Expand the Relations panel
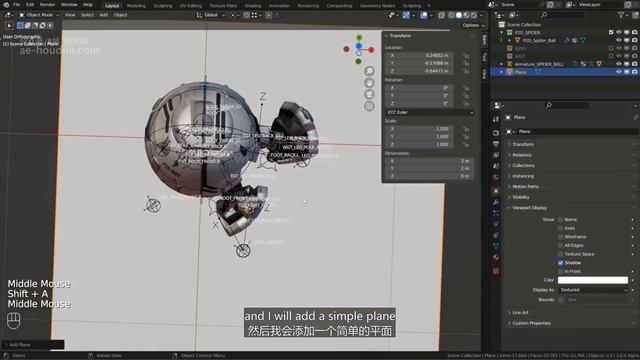Image resolution: width=640 pixels, height=360 pixels. pyautogui.click(x=522, y=155)
